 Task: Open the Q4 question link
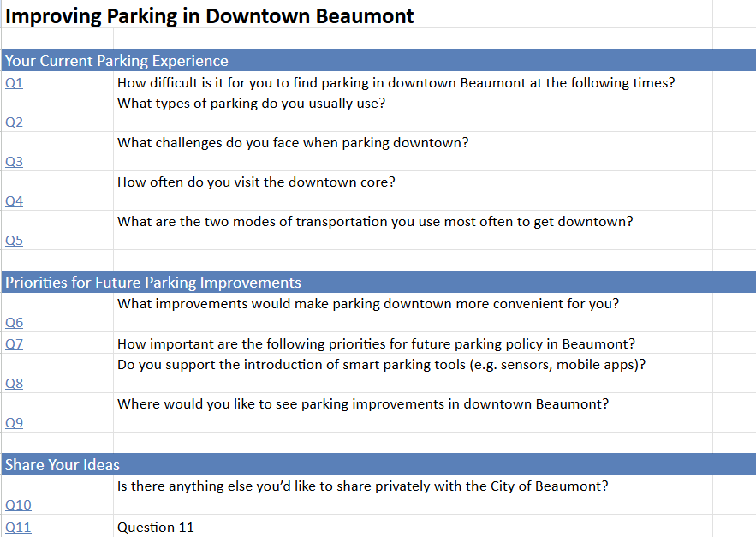(14, 201)
